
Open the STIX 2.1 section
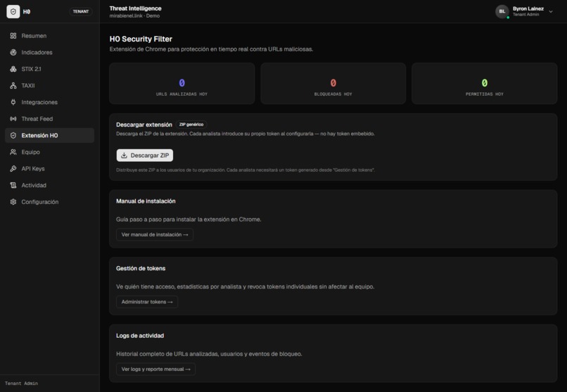coord(49,69)
